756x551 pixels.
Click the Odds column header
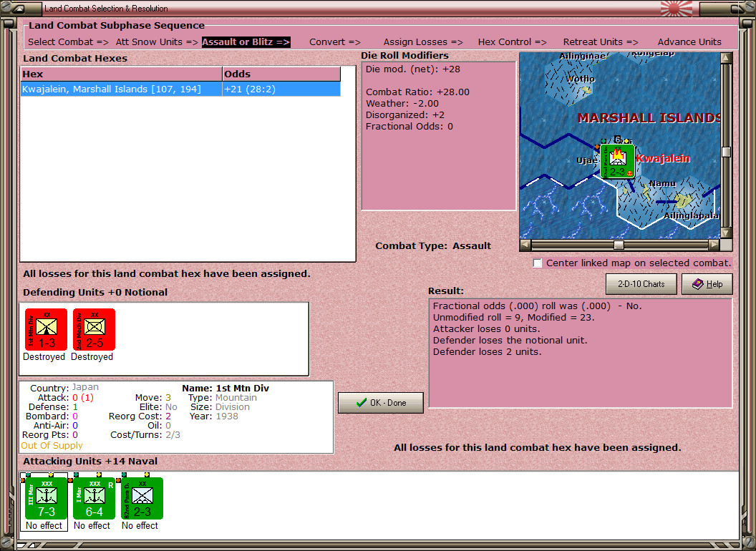(x=281, y=74)
